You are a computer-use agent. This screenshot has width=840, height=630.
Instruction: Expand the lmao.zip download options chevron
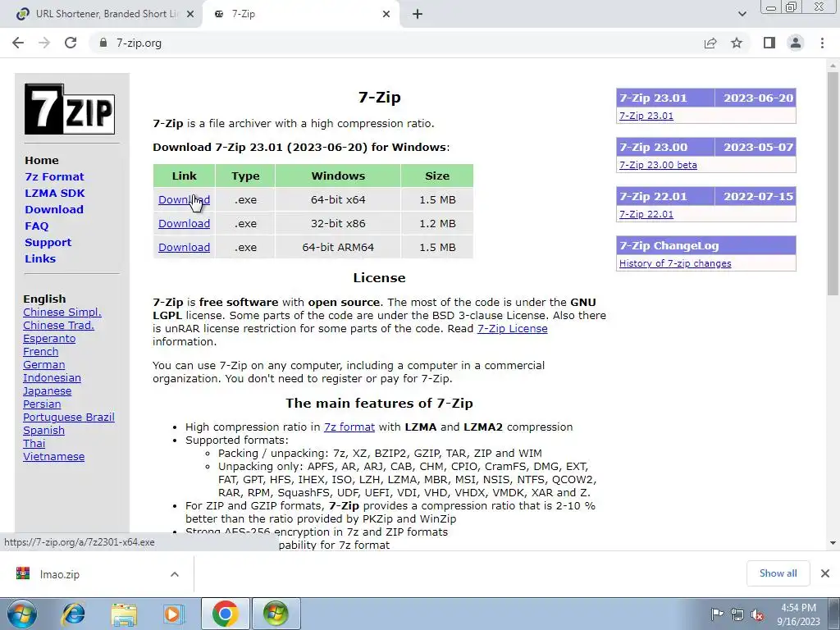[x=175, y=573]
